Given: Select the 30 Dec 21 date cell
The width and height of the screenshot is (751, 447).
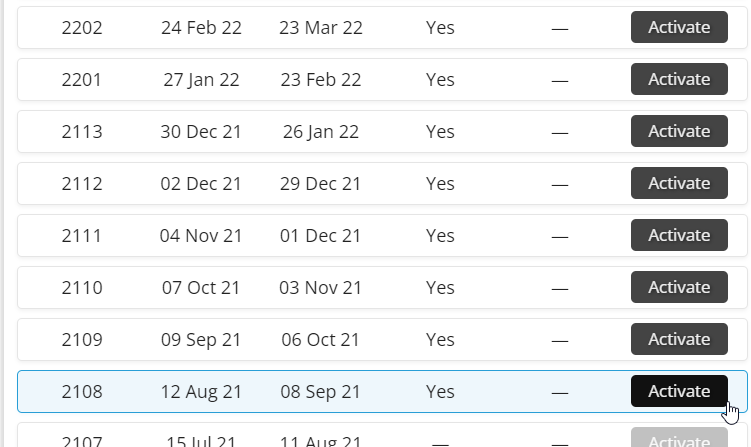Looking at the screenshot, I should tap(201, 132).
